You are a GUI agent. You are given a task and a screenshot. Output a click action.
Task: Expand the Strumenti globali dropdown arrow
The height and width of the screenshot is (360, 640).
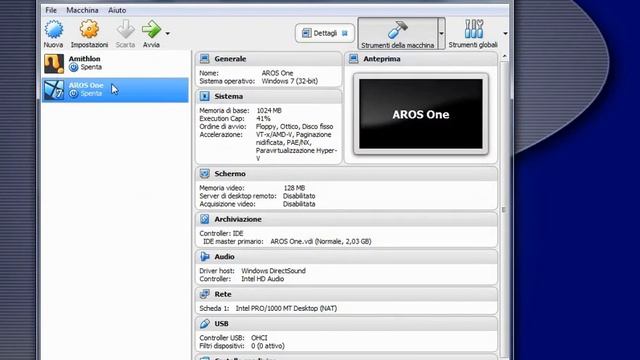pyautogui.click(x=505, y=33)
